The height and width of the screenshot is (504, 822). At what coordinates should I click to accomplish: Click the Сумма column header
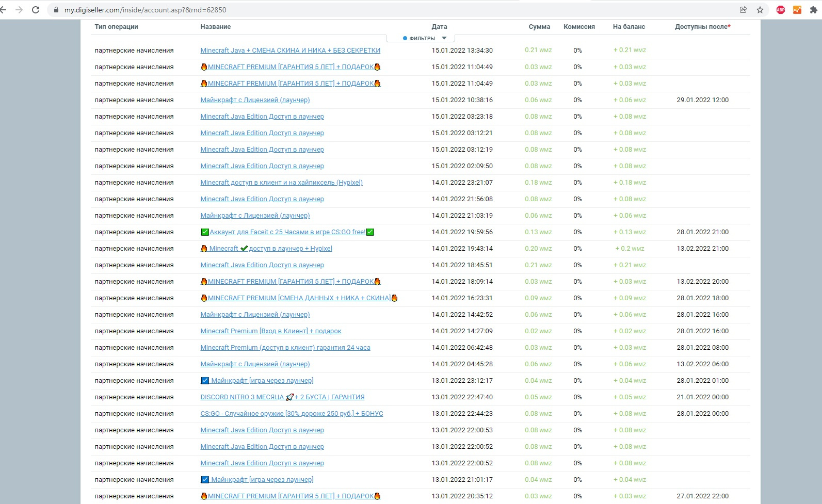pos(539,27)
